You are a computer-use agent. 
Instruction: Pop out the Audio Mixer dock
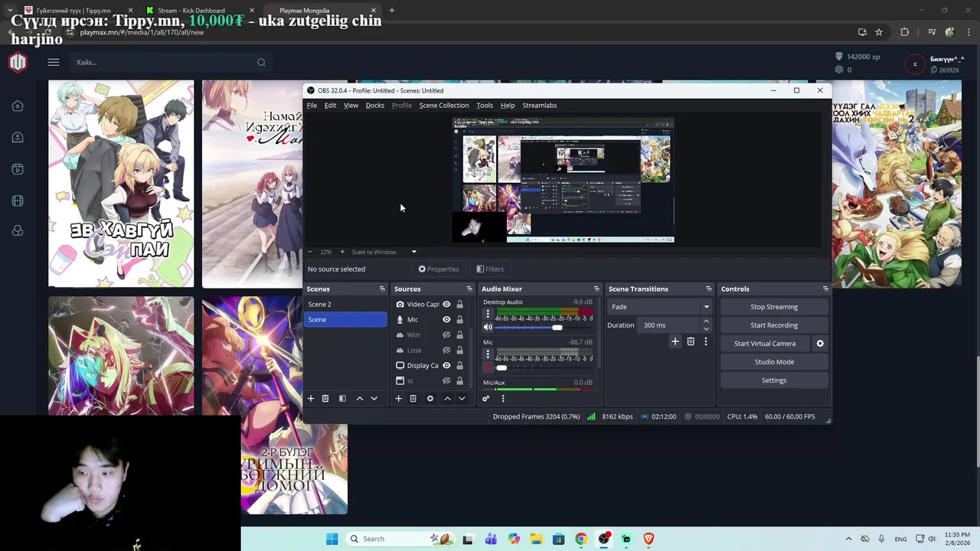point(596,289)
